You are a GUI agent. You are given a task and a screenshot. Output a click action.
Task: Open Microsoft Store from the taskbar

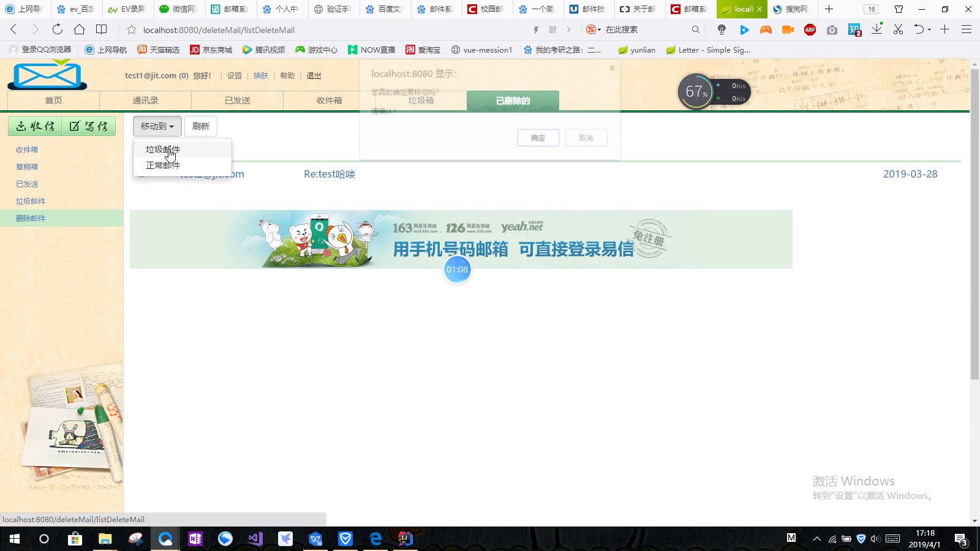(75, 539)
